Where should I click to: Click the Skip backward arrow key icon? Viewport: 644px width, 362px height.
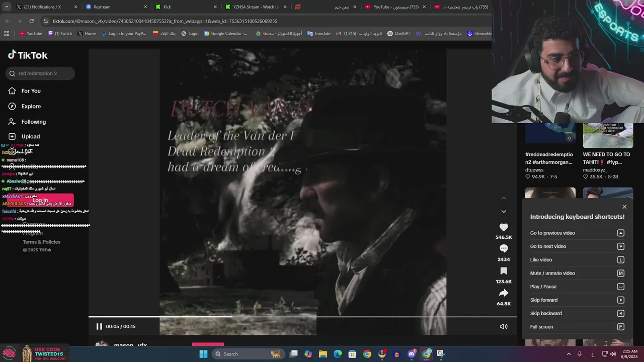point(621,313)
